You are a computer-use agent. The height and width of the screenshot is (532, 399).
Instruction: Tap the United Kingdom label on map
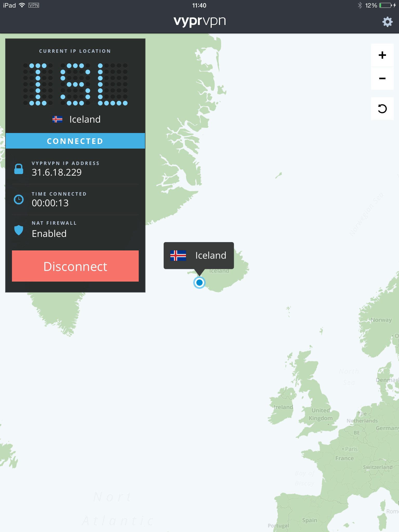(321, 414)
